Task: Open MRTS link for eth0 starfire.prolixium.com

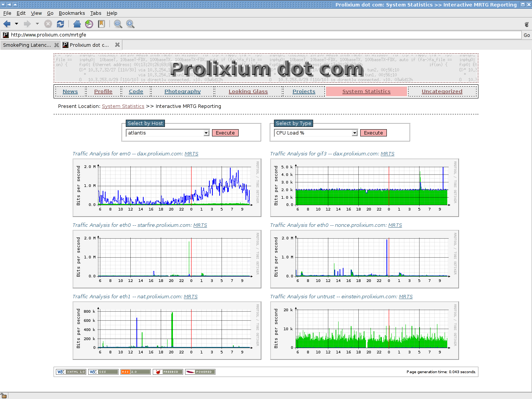Action: click(x=200, y=225)
